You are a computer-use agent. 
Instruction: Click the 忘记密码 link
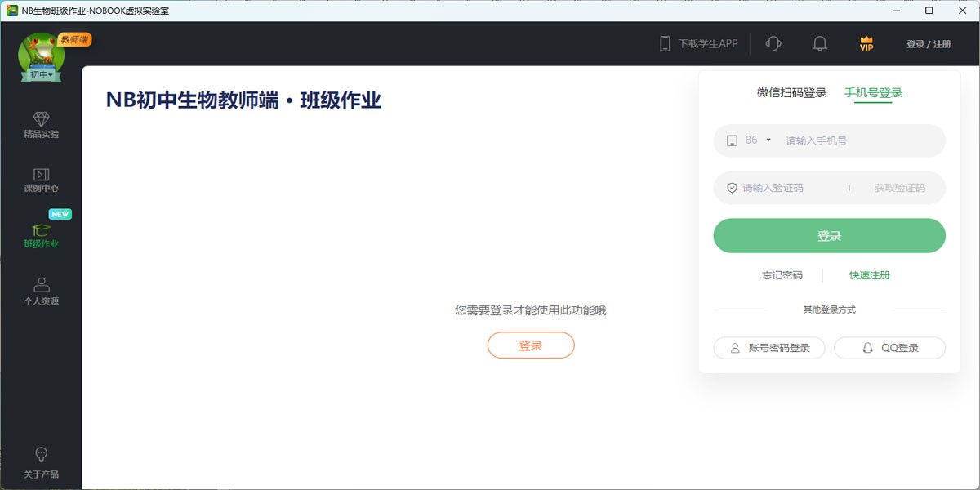[x=782, y=275]
